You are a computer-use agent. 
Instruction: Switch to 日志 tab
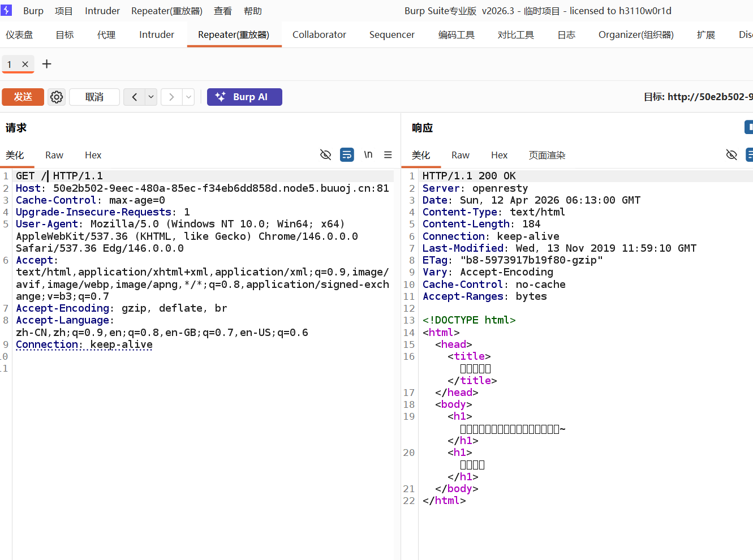[x=566, y=35]
